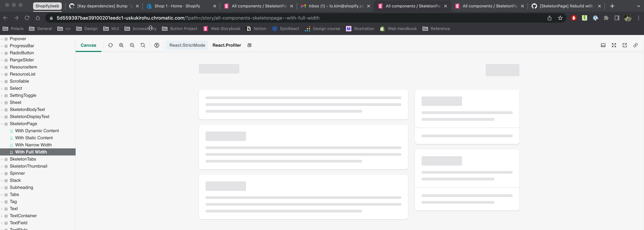Zoom in on the canvas
The width and height of the screenshot is (644, 230).
pos(121,45)
